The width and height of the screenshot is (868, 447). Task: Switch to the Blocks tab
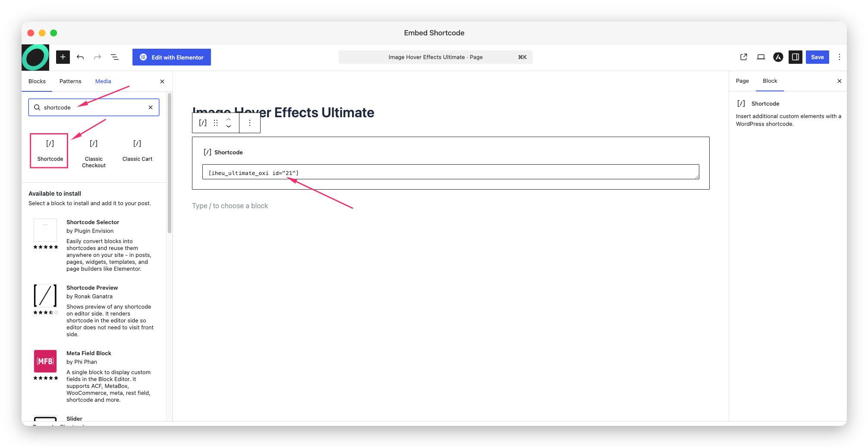coord(37,81)
